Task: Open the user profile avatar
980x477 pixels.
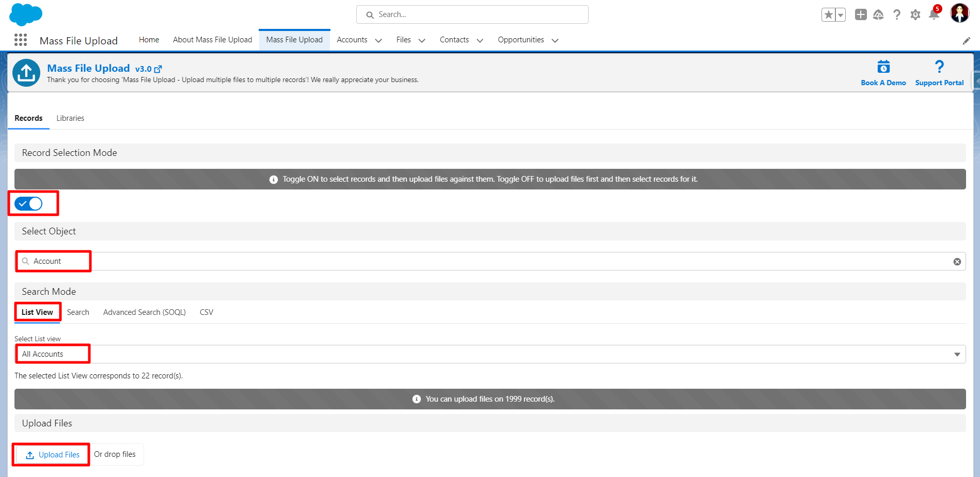Action: 959,13
